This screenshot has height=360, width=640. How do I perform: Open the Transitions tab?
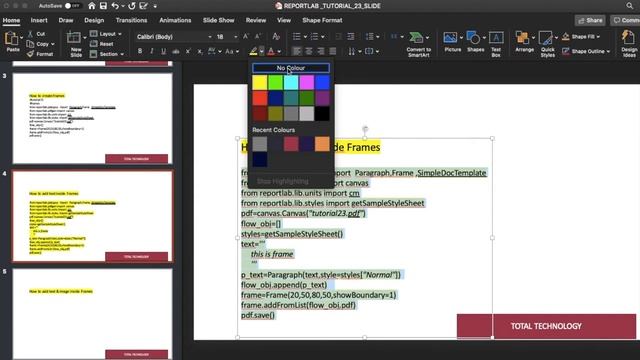click(131, 20)
